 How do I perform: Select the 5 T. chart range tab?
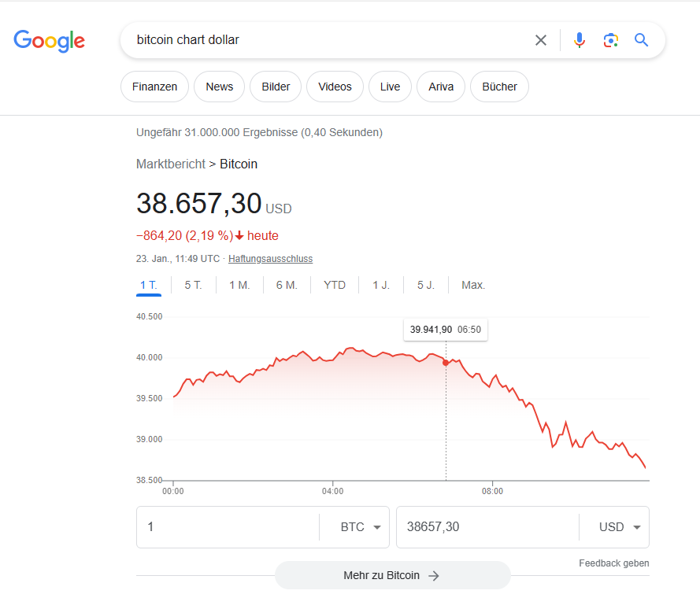[x=193, y=285]
